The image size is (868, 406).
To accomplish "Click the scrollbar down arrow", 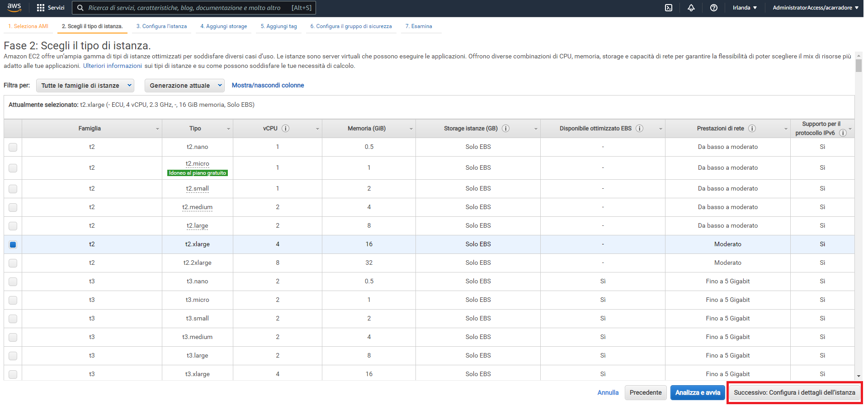I will [x=859, y=376].
